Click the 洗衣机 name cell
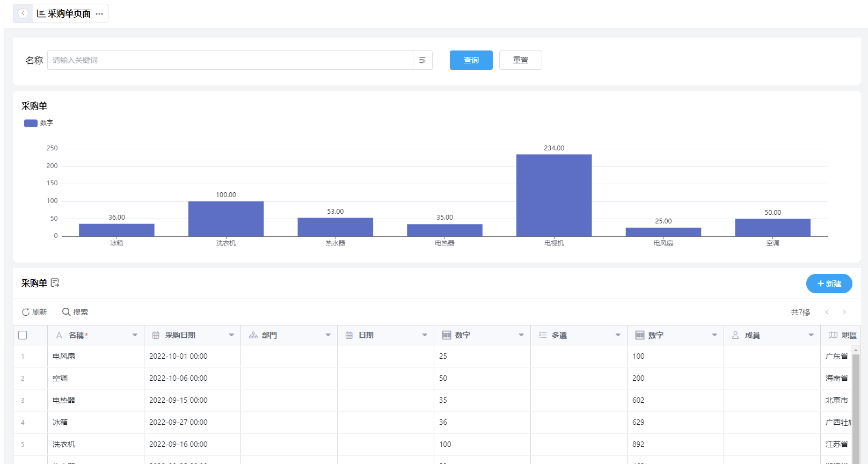 96,444
